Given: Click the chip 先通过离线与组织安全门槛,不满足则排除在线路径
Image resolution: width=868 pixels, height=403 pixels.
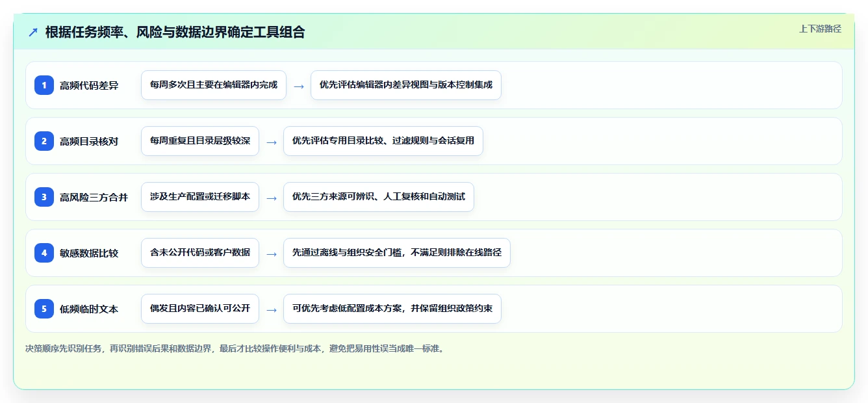Looking at the screenshot, I should [397, 253].
